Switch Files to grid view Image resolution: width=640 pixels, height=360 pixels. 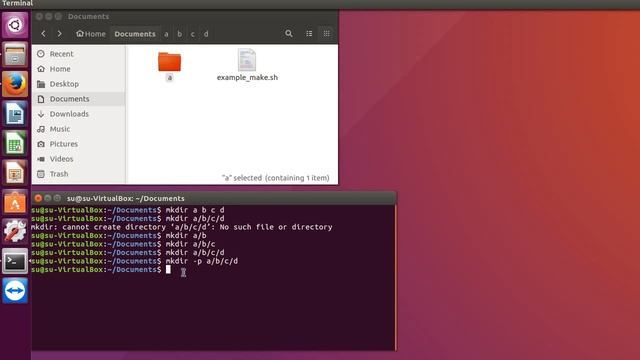click(x=327, y=33)
